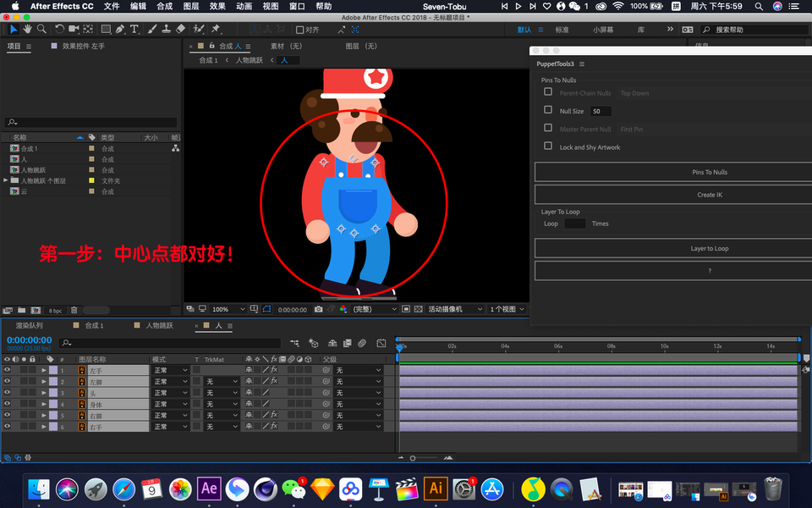
Task: Open blending mode dropdown for 左手 layer
Action: [x=170, y=370]
